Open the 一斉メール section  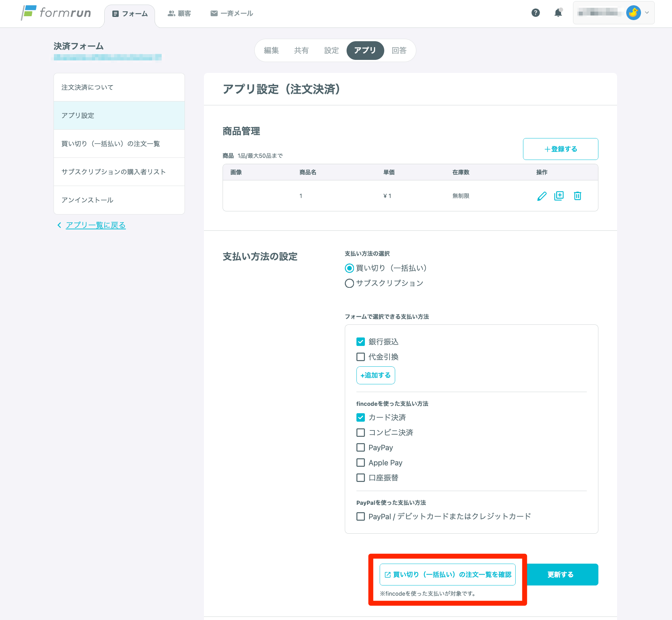(x=232, y=13)
